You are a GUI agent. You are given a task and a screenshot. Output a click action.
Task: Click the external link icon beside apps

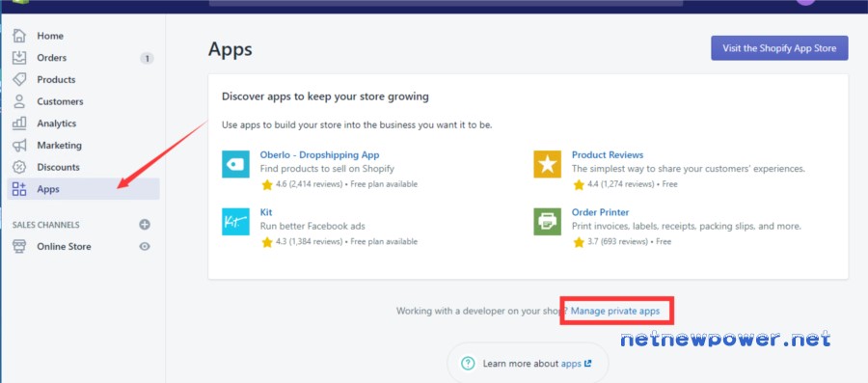click(x=588, y=364)
